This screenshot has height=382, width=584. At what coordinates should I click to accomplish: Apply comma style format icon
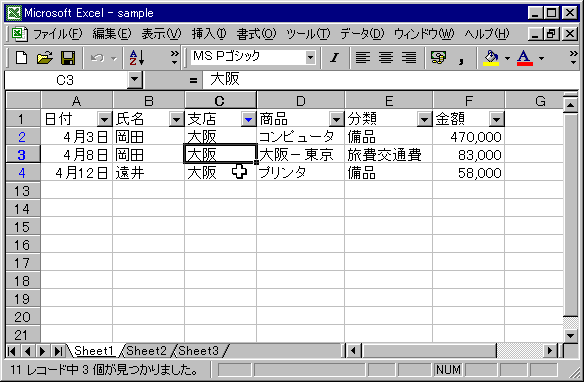(461, 58)
